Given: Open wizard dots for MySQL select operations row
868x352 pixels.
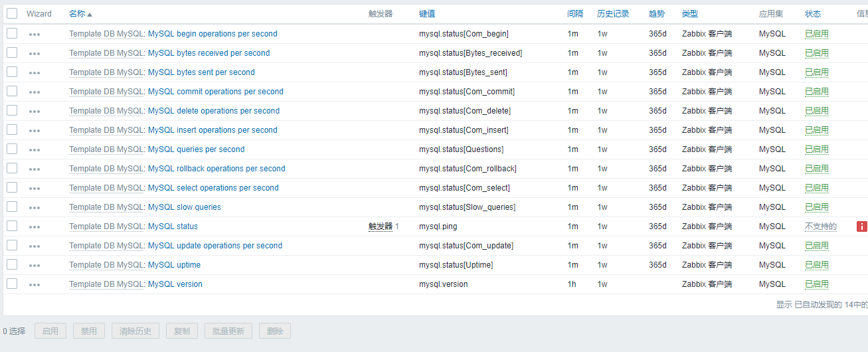Looking at the screenshot, I should (35, 188).
